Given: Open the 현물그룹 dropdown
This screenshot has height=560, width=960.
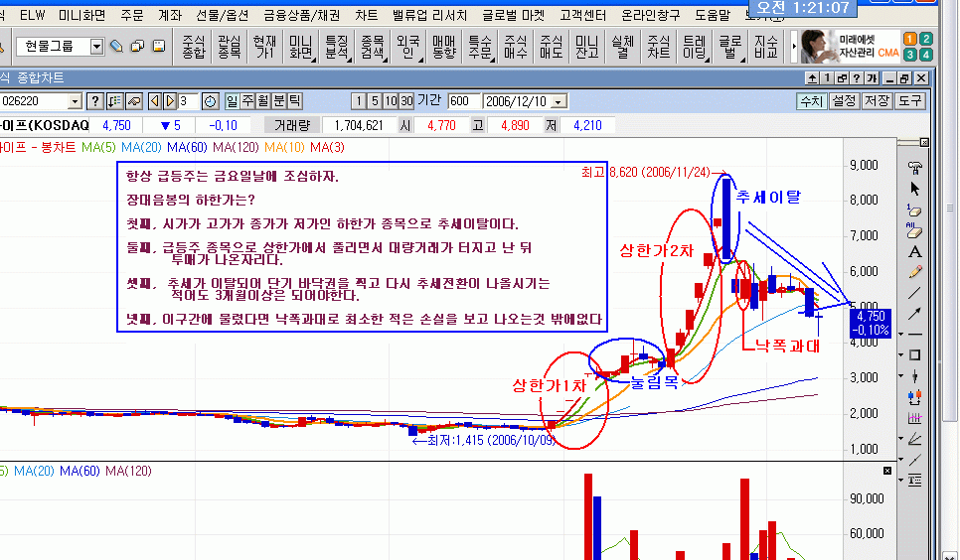Looking at the screenshot, I should [96, 47].
